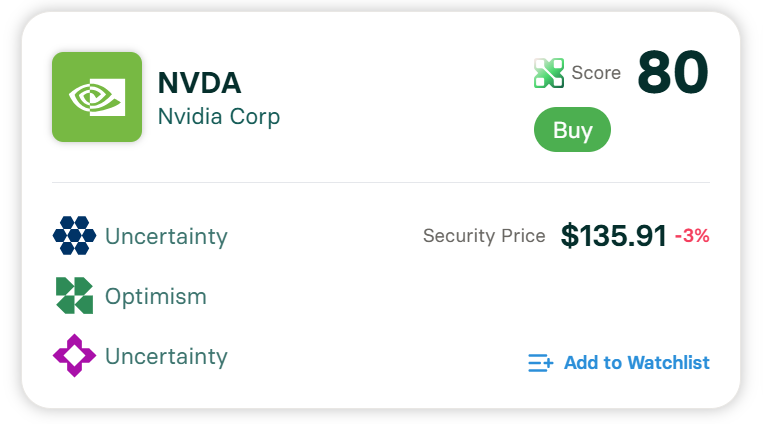Click the Add to Watchlist link text
Screen dimensions: 763x431
pyautogui.click(x=636, y=363)
